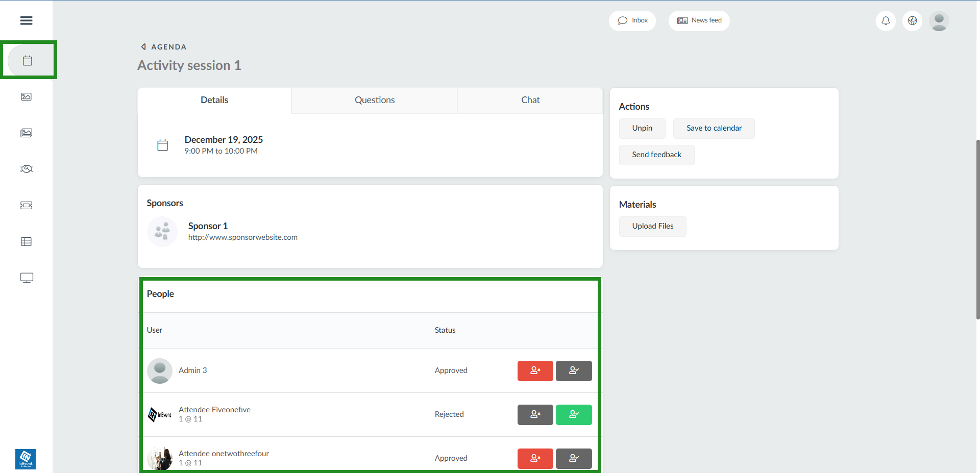Viewport: 980px width, 473px height.
Task: Select the single image gallery sidebar icon
Action: point(26,96)
